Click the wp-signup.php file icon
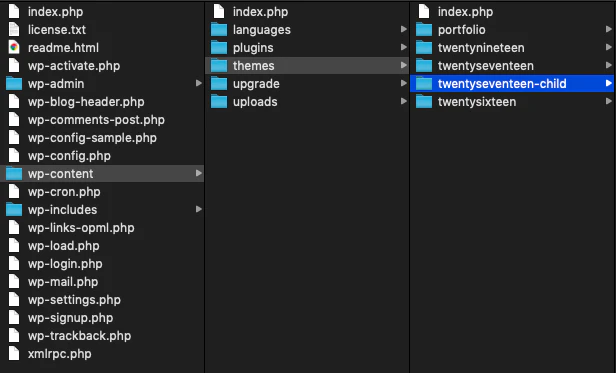This screenshot has height=373, width=616. (x=14, y=318)
